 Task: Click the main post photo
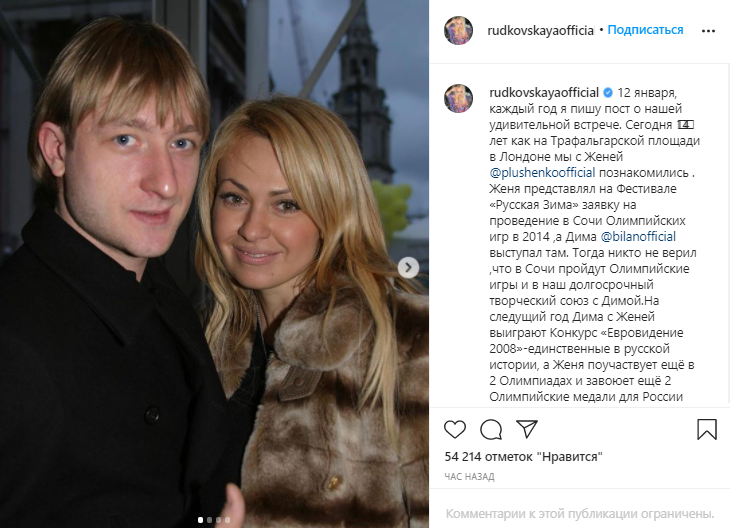[x=214, y=264]
